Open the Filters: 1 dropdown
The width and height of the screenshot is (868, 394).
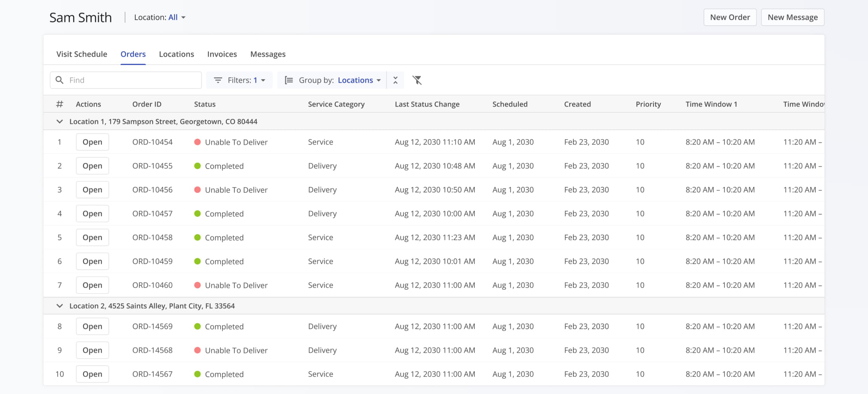239,80
